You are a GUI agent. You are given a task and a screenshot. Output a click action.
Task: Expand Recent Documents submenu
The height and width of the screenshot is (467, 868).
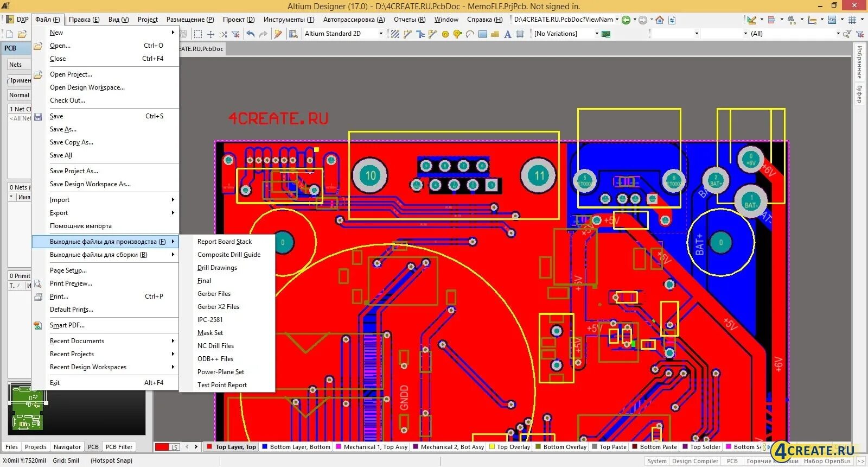coord(105,341)
